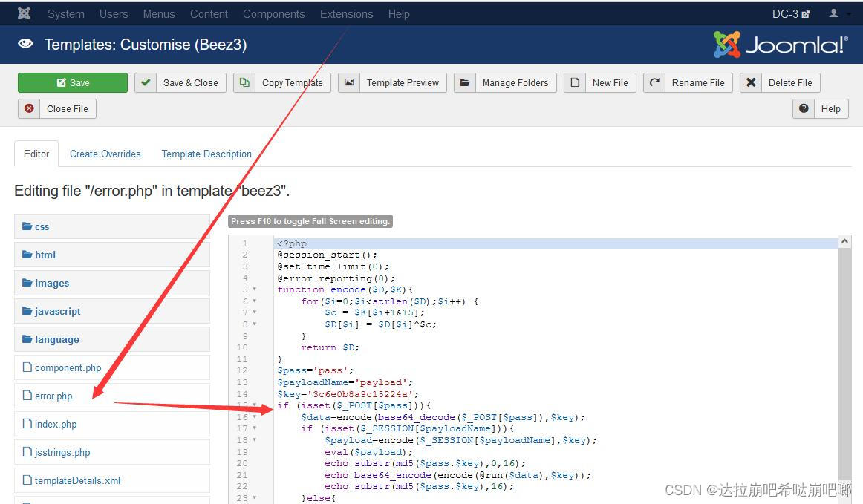
Task: Click the Joomla! logo in the header
Action: pos(781,45)
